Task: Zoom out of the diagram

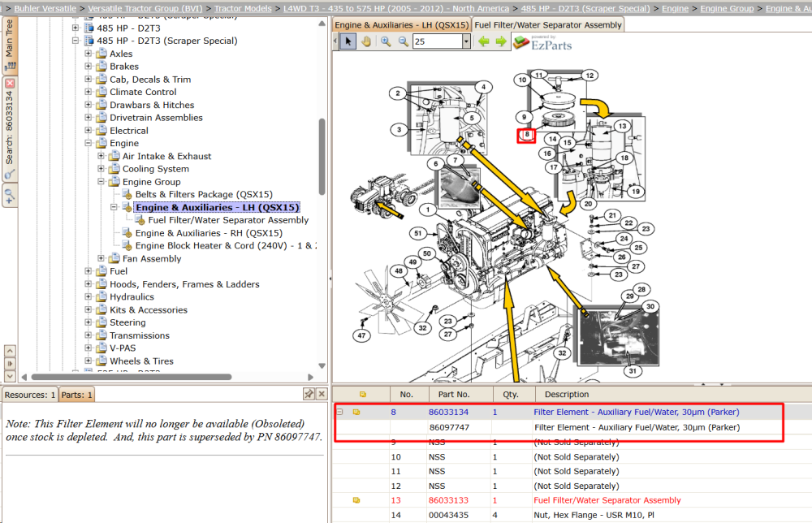Action: click(x=404, y=41)
